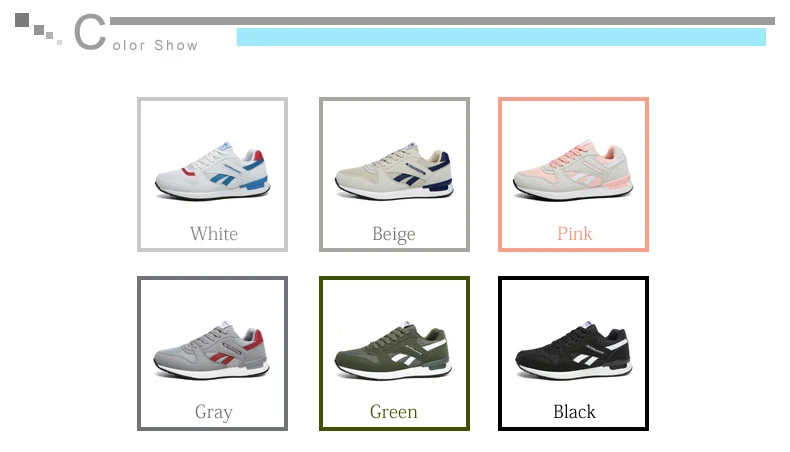Click the white sneaker image

tap(212, 171)
